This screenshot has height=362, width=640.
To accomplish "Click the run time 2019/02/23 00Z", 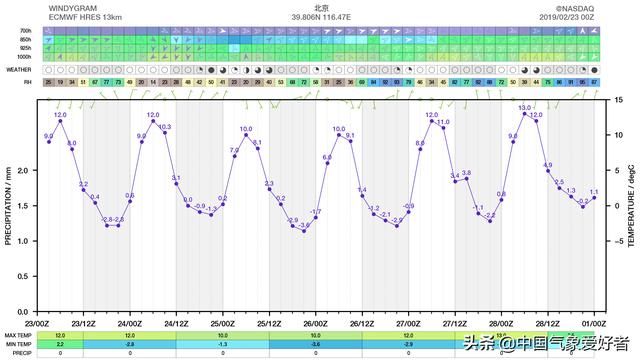I will tap(567, 17).
